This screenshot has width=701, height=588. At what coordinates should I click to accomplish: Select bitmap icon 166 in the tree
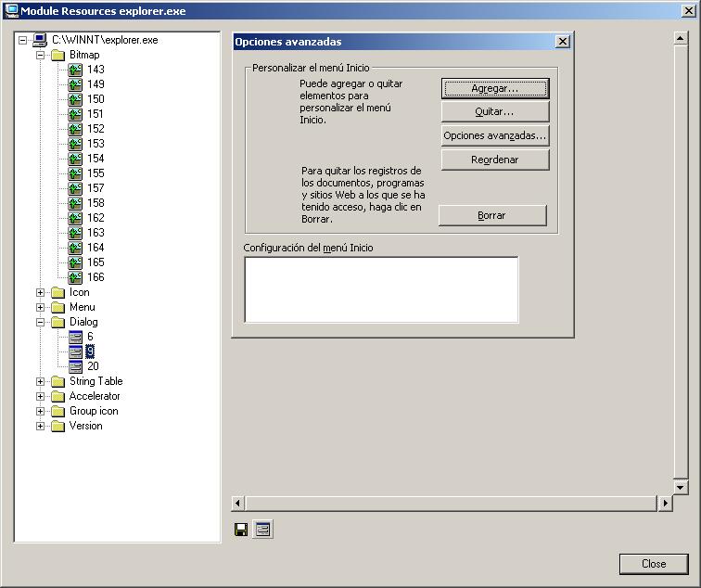(x=75, y=277)
